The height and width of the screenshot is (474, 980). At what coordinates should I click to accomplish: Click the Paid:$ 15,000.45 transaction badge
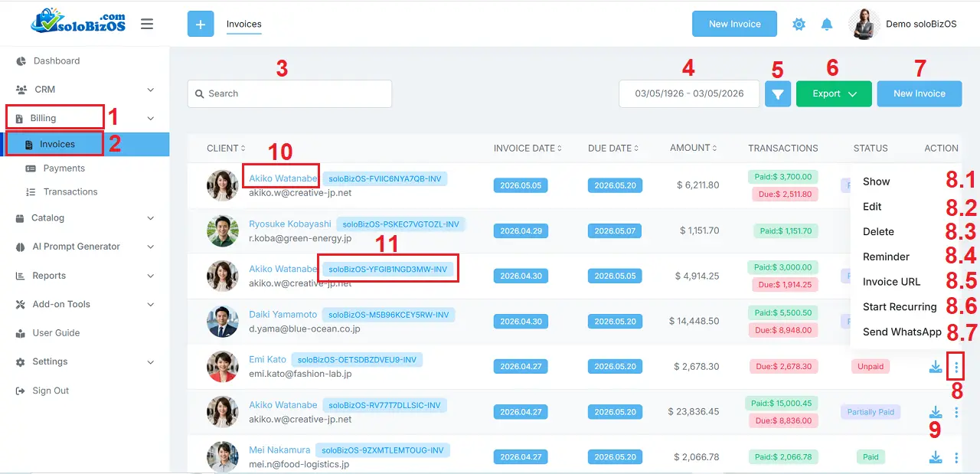click(782, 403)
